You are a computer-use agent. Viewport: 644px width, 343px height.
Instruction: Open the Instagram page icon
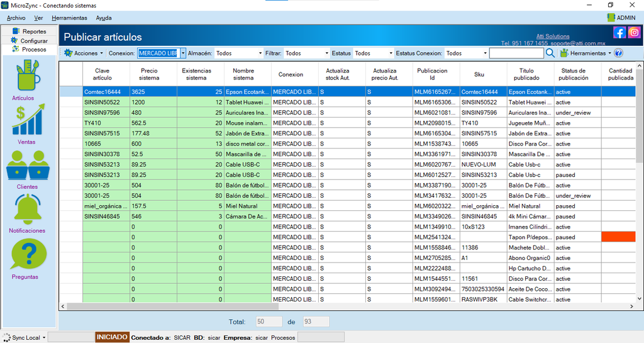pos(634,33)
